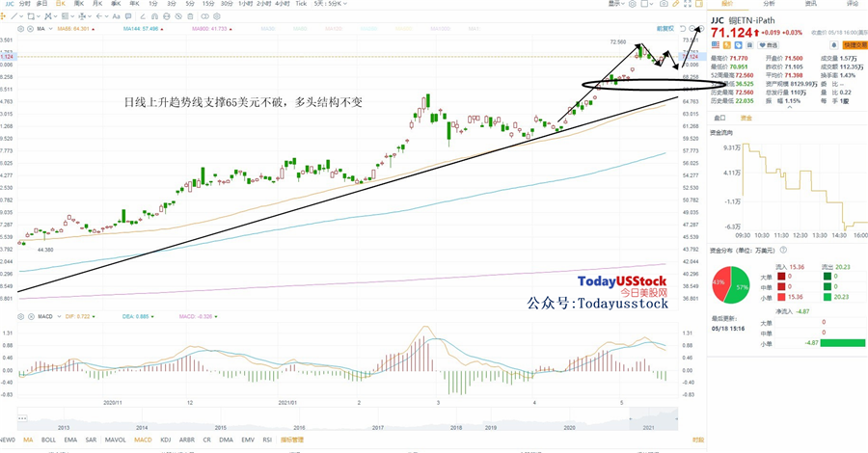Delete drawings with trash icon

(190, 16)
